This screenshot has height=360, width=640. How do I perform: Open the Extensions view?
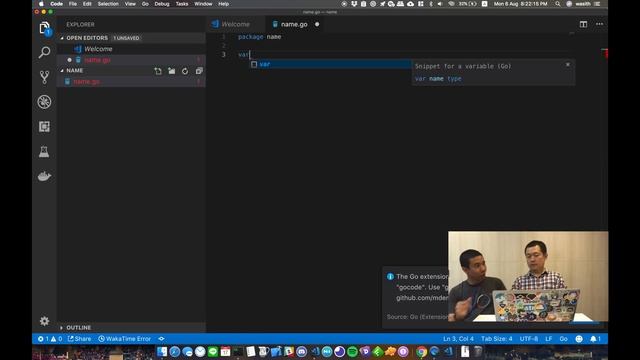(x=44, y=127)
